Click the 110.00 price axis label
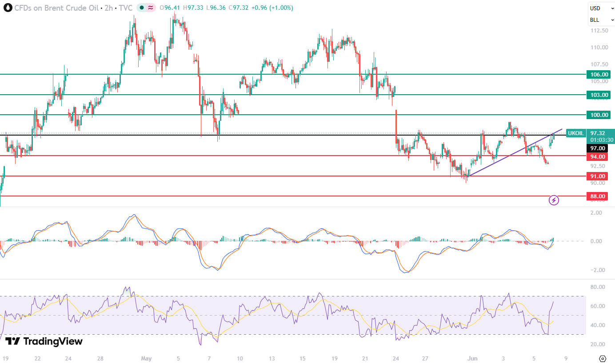The width and height of the screenshot is (615, 364). tap(599, 48)
